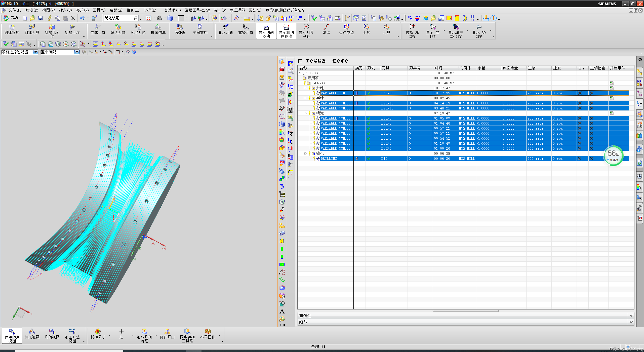Click the undo arrow icon
Viewport: 644px width, 352px height.
(x=82, y=18)
